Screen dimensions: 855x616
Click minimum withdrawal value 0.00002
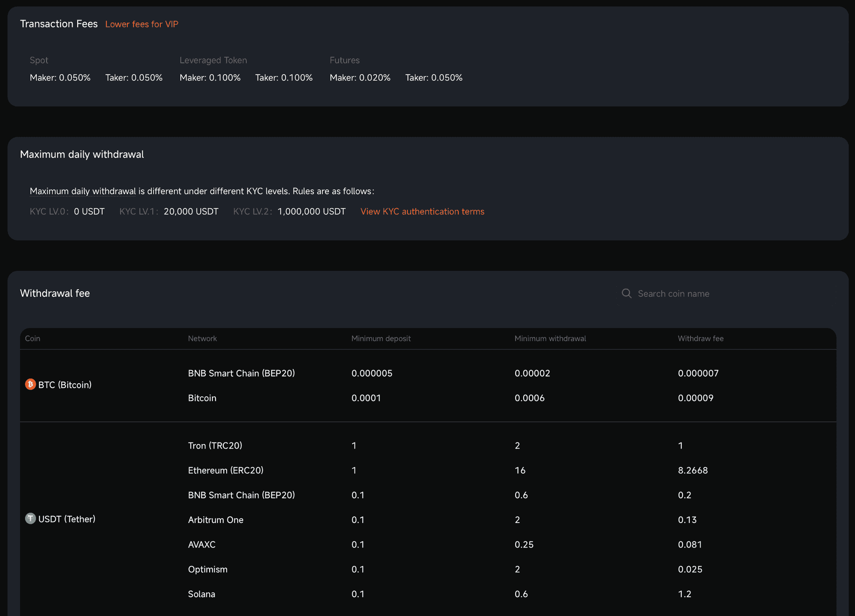(532, 373)
